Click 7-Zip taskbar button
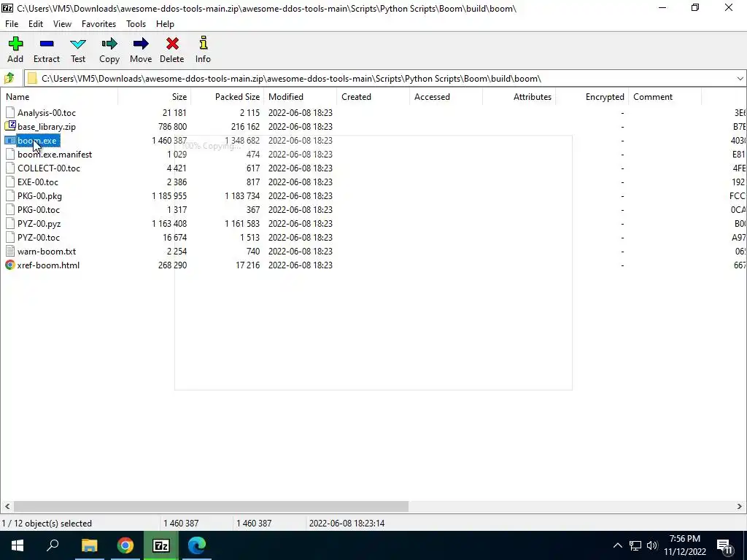 pos(161,545)
